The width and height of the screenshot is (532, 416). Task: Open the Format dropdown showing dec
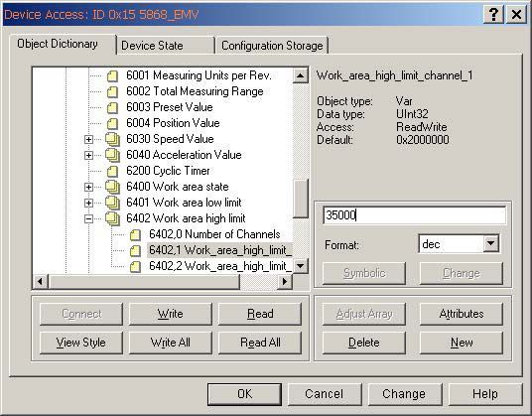tap(490, 243)
